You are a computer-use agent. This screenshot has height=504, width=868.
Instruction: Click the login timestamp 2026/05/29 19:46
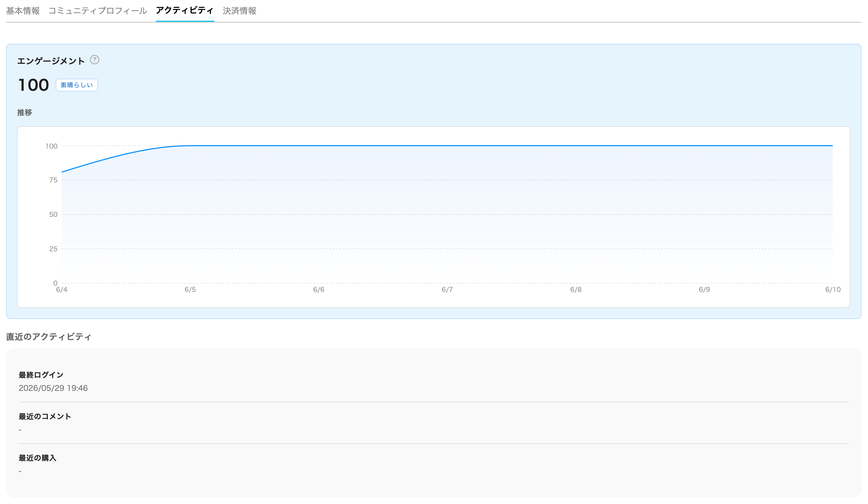click(53, 388)
